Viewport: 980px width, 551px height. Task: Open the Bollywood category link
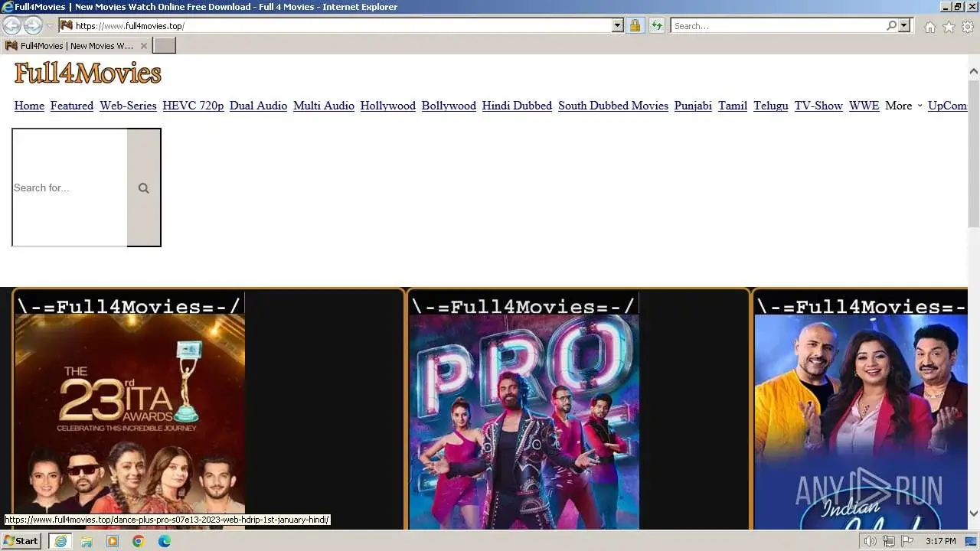tap(449, 106)
